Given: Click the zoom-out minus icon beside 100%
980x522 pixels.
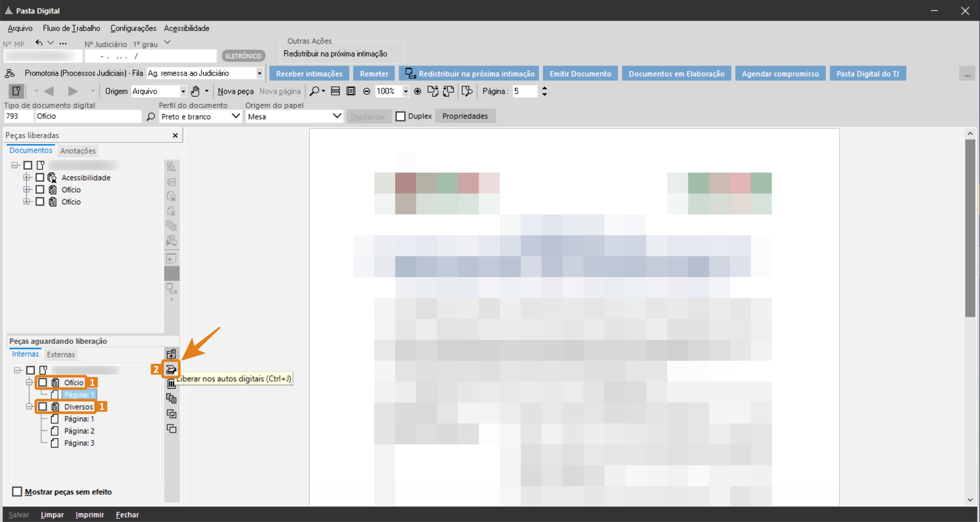Looking at the screenshot, I should pos(367,91).
